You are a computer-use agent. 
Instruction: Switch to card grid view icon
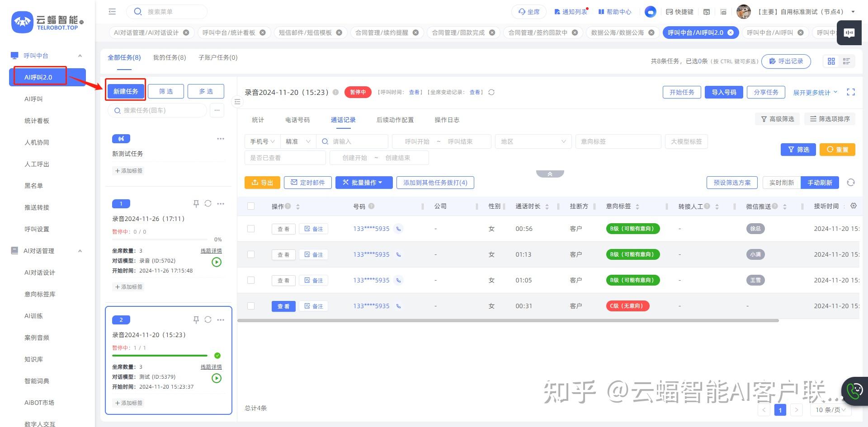[831, 61]
